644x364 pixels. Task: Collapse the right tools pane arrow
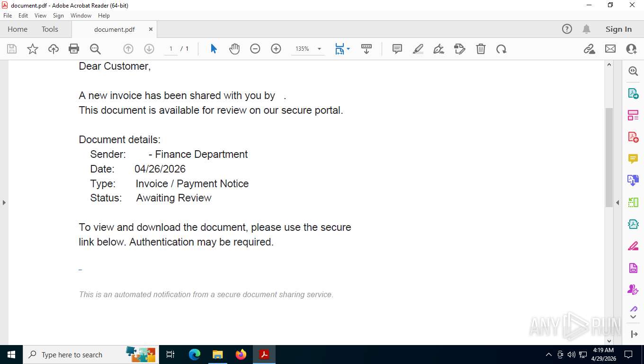(x=617, y=202)
